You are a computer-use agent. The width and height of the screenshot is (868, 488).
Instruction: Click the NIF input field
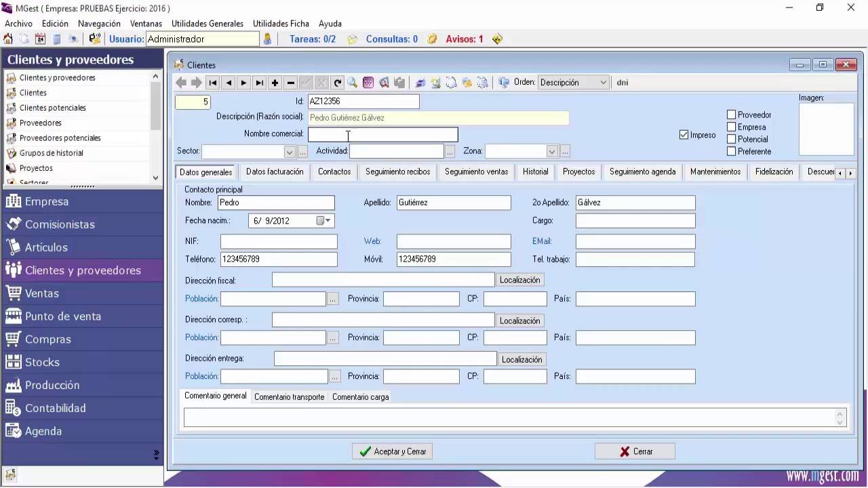pos(279,241)
